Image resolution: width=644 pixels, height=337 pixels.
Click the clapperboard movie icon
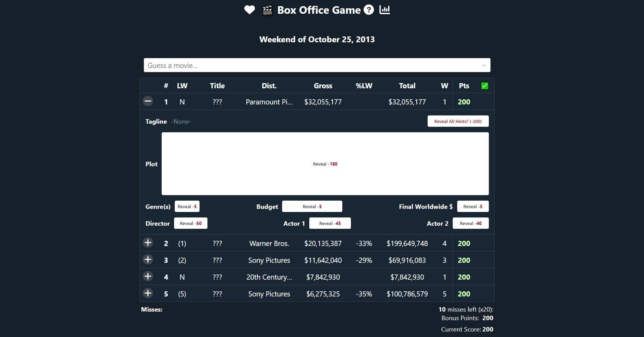tap(267, 10)
